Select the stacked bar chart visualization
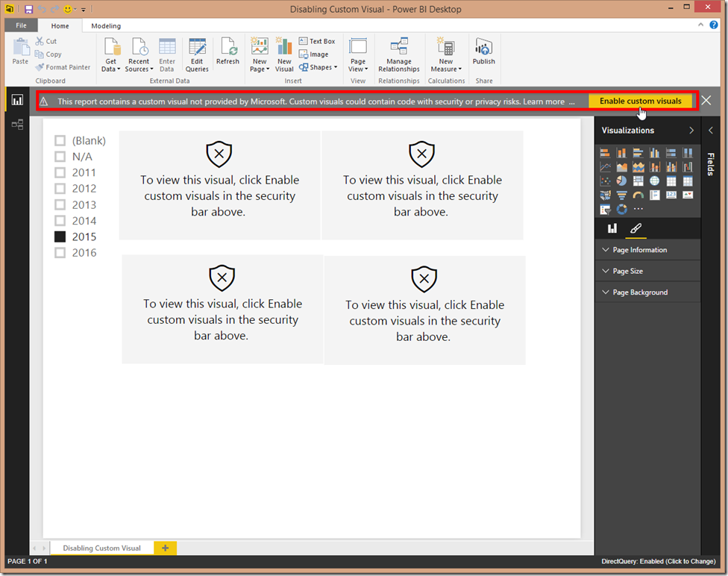The height and width of the screenshot is (576, 728). [x=605, y=153]
